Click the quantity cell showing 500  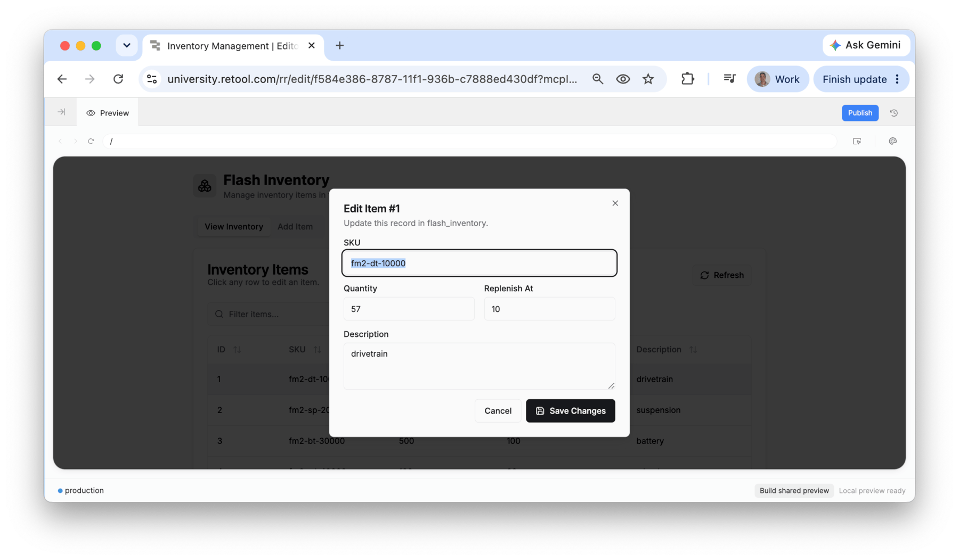point(406,441)
